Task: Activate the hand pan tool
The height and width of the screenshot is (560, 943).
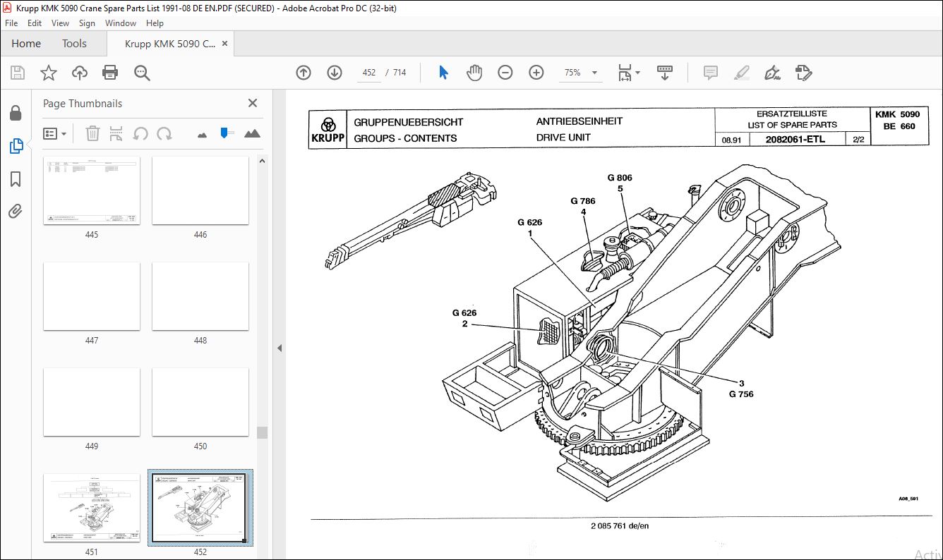Action: coord(474,72)
